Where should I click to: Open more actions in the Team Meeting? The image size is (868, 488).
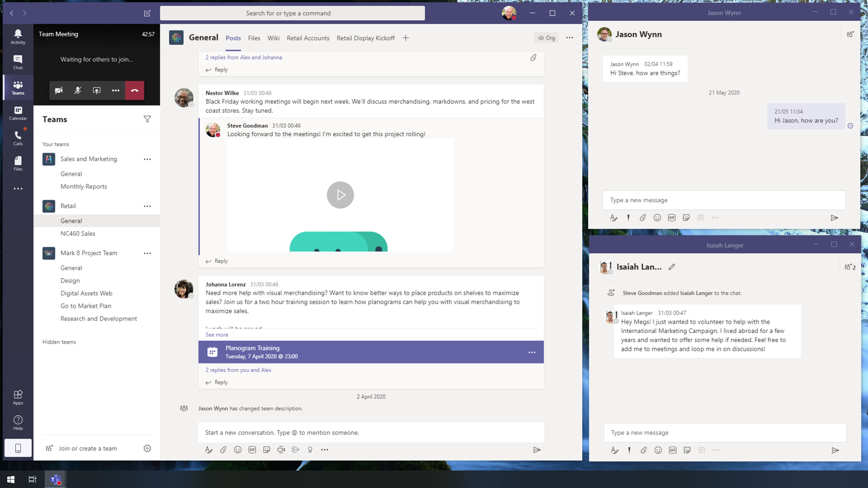[x=115, y=91]
